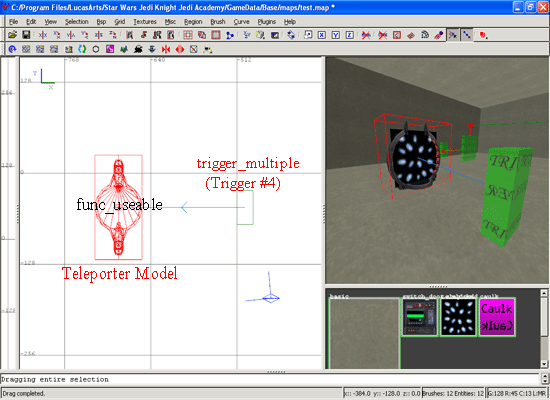Hollow the selected brush

click(216, 35)
